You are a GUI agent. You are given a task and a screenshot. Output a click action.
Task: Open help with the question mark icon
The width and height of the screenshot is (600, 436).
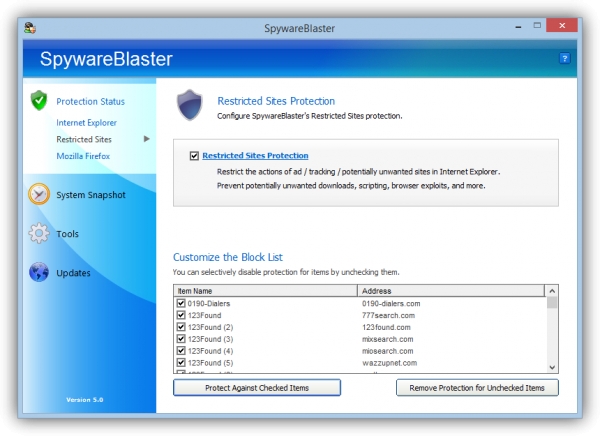pyautogui.click(x=564, y=58)
